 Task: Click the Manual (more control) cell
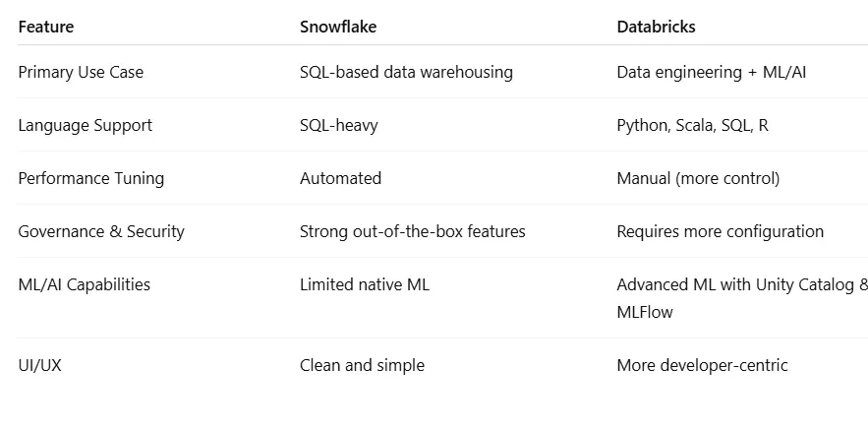(x=698, y=178)
